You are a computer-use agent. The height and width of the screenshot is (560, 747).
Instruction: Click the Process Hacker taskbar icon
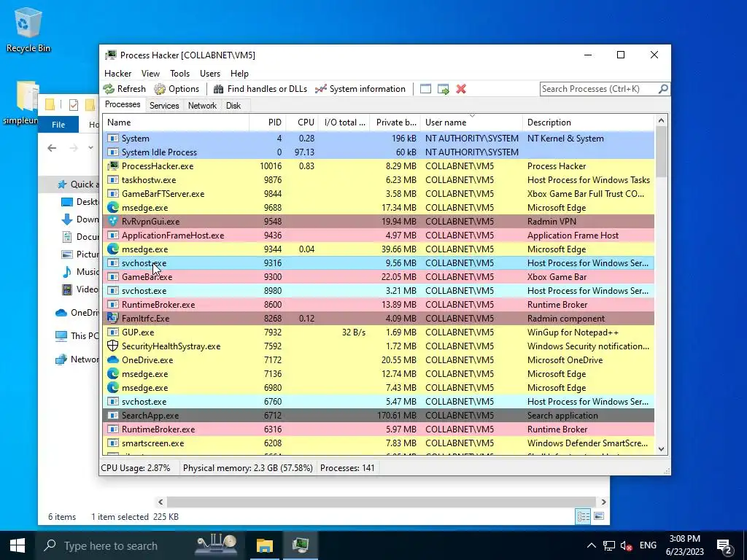(301, 545)
